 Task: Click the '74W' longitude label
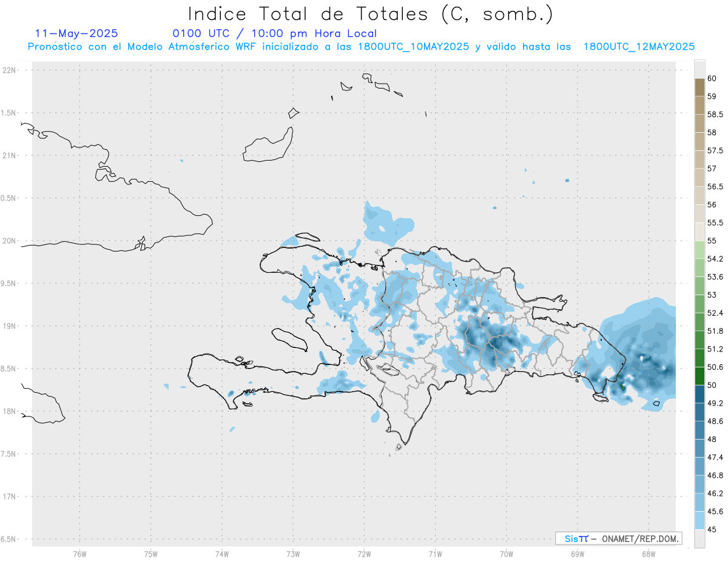pos(221,554)
